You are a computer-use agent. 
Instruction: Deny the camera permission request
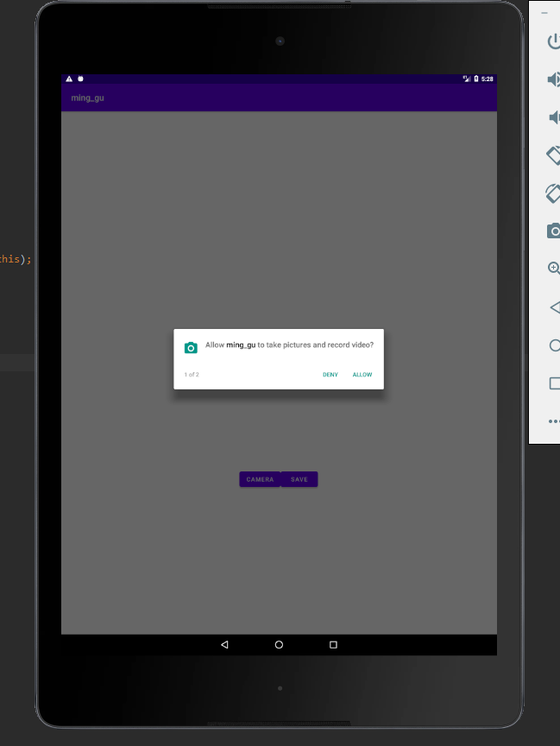pyautogui.click(x=330, y=375)
